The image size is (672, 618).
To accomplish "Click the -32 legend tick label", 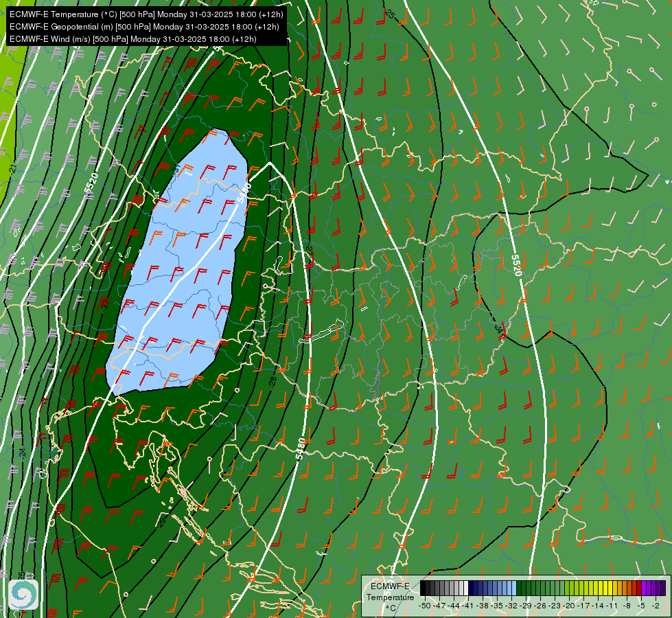I will (x=512, y=606).
